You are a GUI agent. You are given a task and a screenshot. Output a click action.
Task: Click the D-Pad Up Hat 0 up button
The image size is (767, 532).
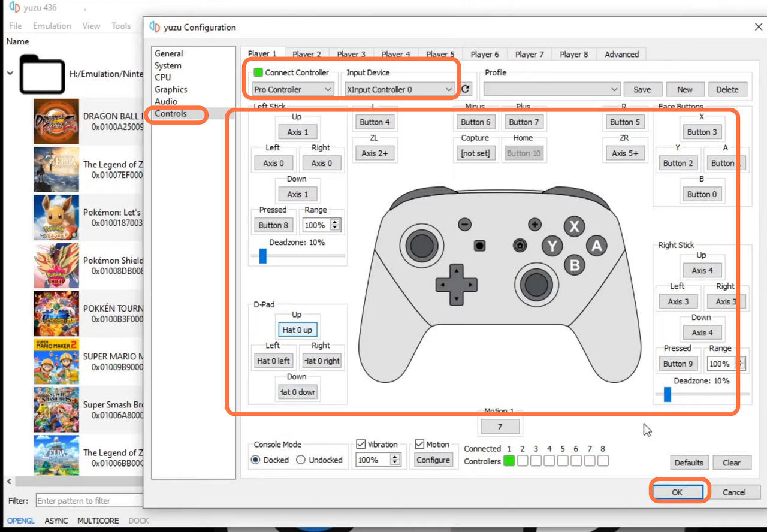tap(297, 330)
